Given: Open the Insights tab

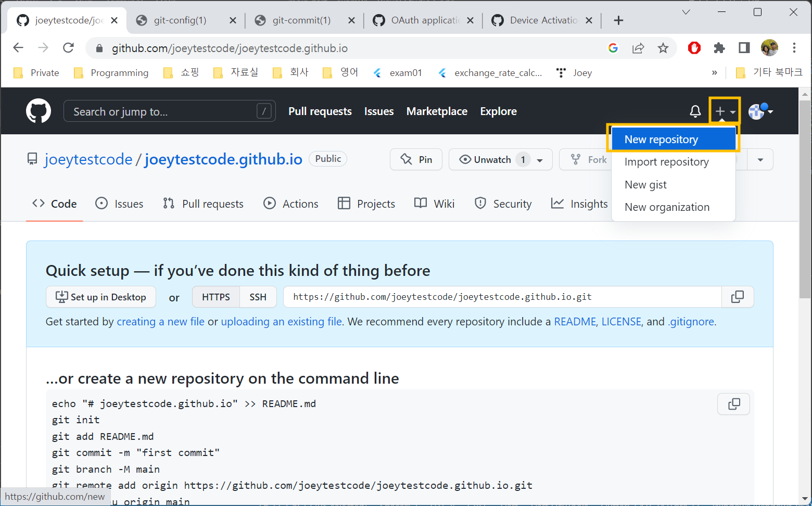Looking at the screenshot, I should click(579, 204).
